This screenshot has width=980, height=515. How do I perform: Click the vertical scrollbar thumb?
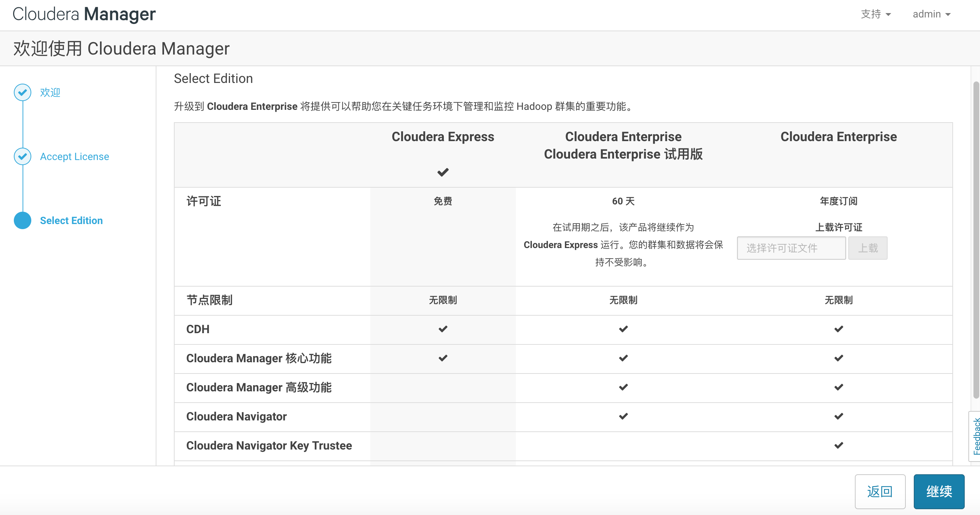(976, 240)
